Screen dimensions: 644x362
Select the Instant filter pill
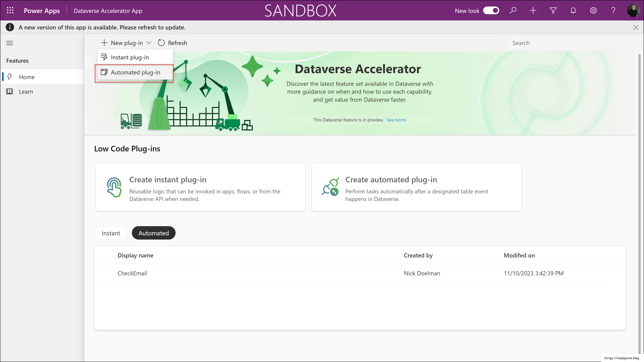[x=111, y=233]
